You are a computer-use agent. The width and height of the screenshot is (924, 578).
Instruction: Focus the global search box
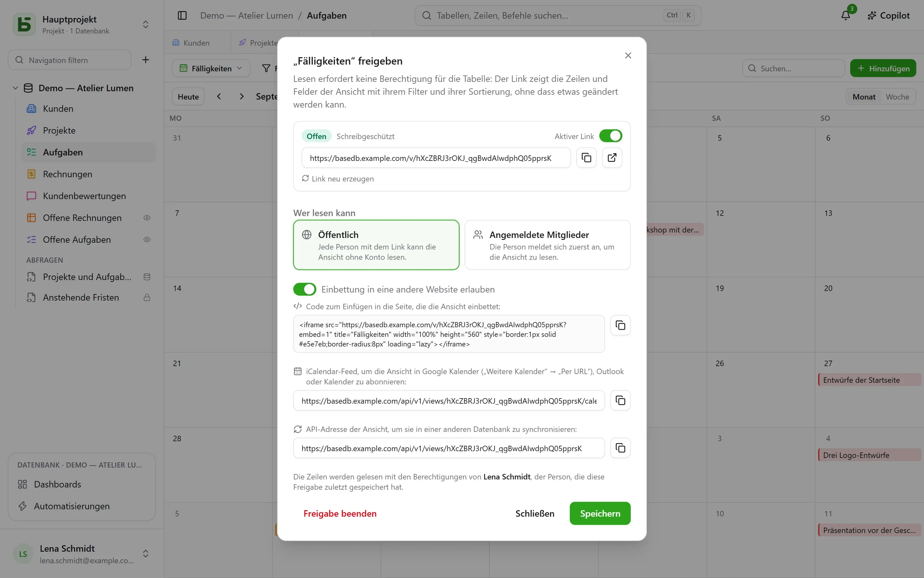(x=558, y=15)
